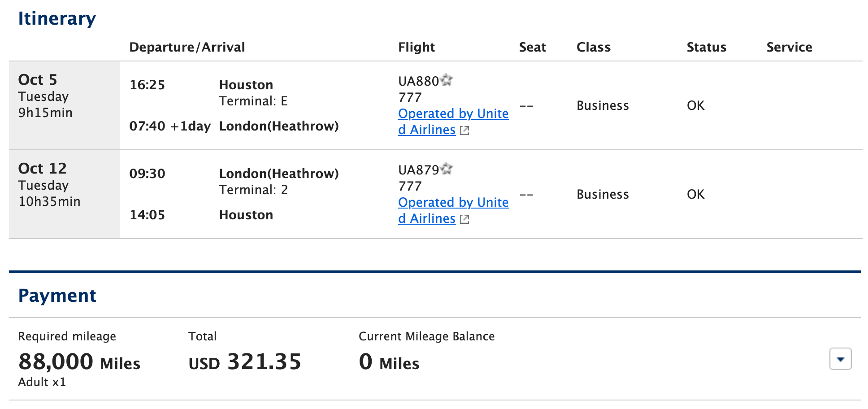Click the USD 321.35 total amount
Screen dimensions: 868x409
pos(245,362)
